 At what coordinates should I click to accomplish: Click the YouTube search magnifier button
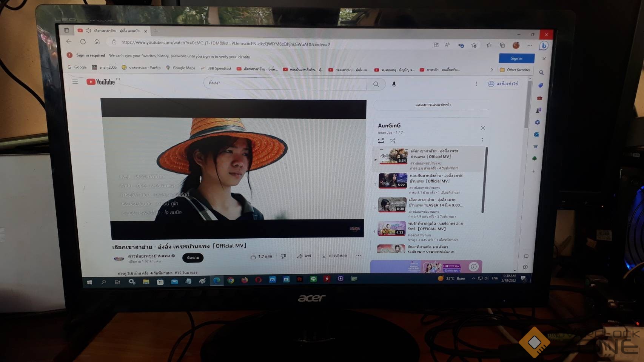pos(376,84)
